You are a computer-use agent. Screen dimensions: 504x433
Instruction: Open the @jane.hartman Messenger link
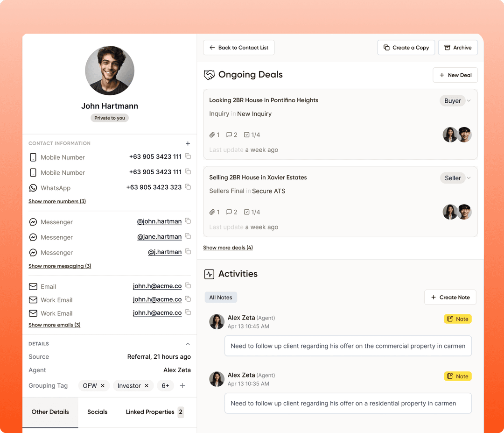coord(160,237)
